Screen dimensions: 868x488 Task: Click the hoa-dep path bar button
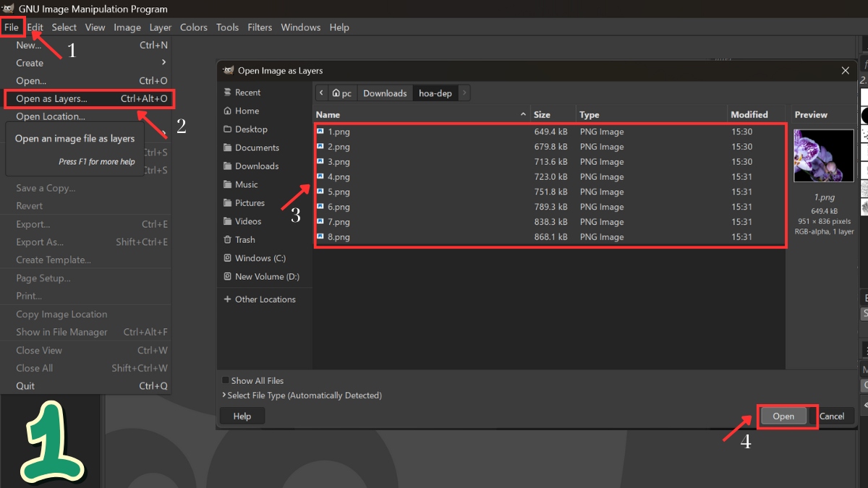pos(435,93)
